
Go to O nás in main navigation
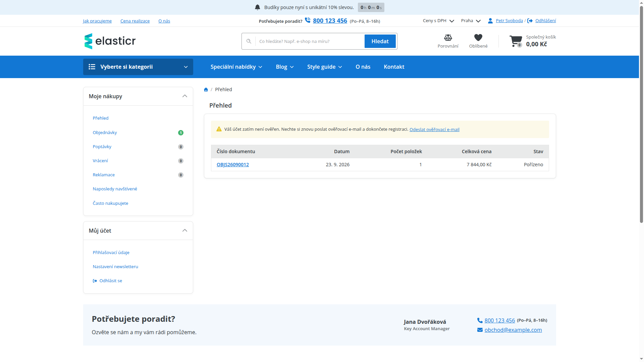363,67
